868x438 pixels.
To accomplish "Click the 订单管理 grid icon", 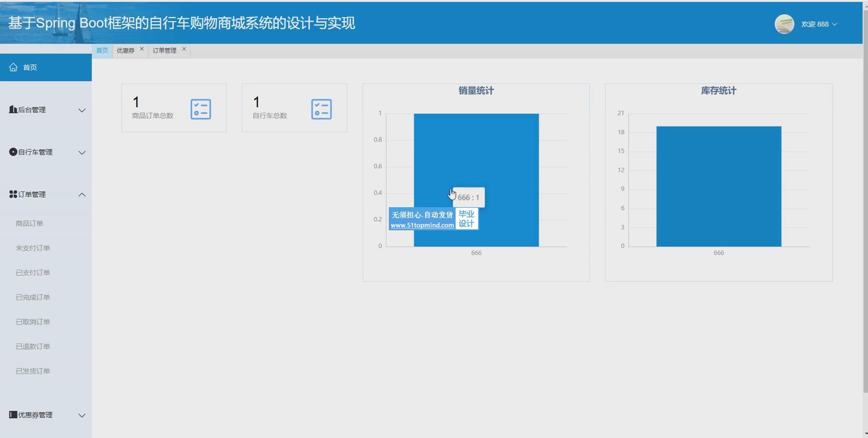I will point(13,194).
